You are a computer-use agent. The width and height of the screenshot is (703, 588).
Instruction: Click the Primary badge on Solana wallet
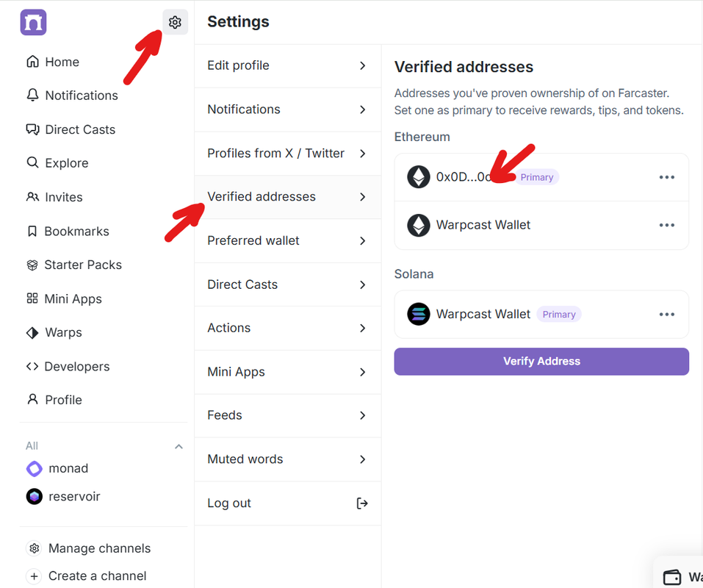pyautogui.click(x=558, y=314)
